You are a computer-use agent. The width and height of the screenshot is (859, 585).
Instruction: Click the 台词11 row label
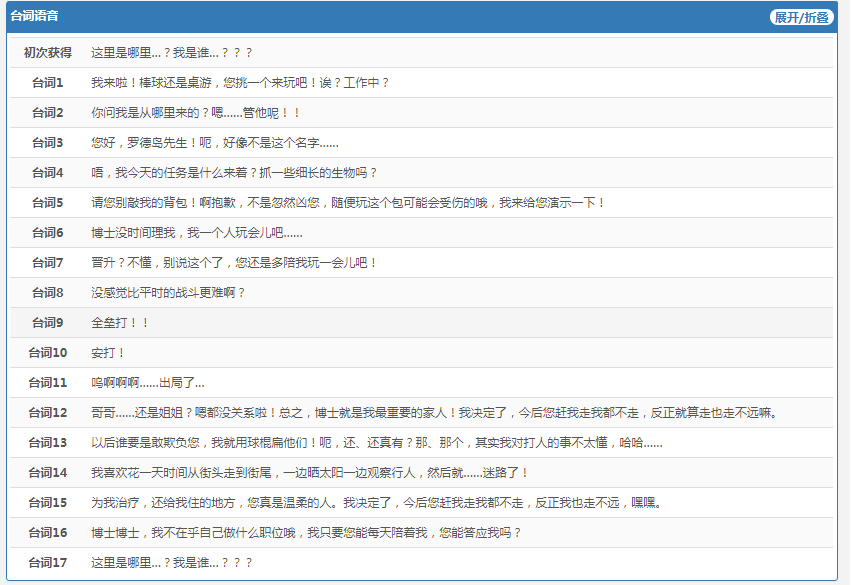[x=48, y=382]
